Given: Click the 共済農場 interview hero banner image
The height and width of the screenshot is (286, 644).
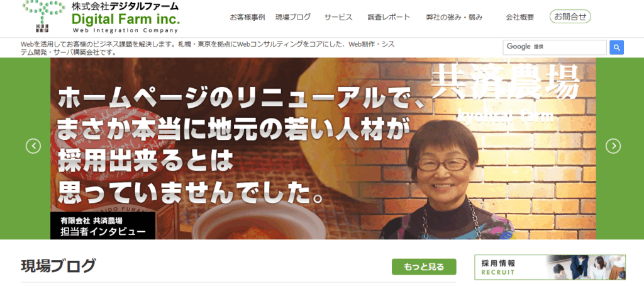Looking at the screenshot, I should (x=323, y=149).
